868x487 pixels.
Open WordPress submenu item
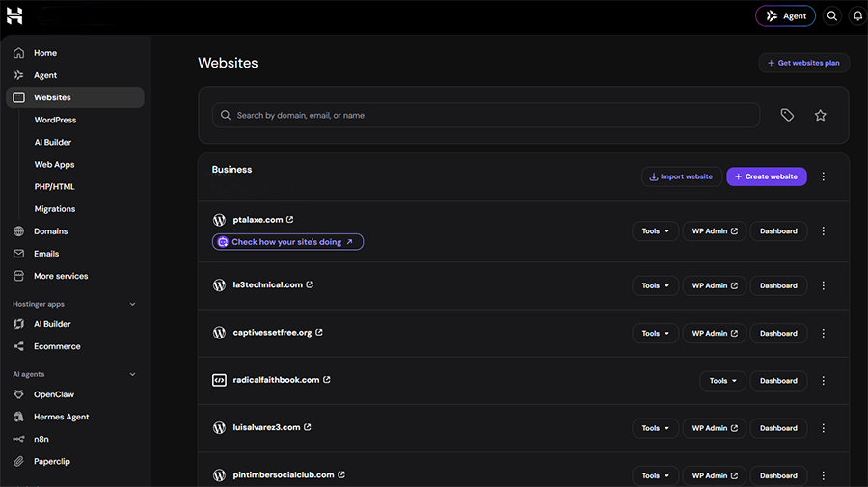click(x=55, y=120)
